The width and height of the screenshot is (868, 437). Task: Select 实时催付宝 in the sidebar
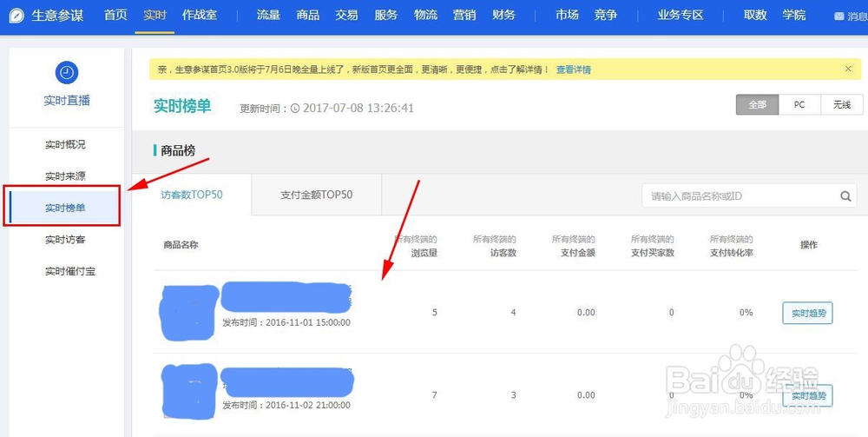[69, 272]
